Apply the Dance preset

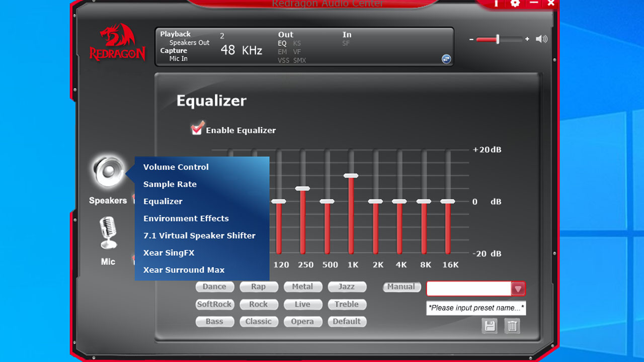tap(214, 287)
